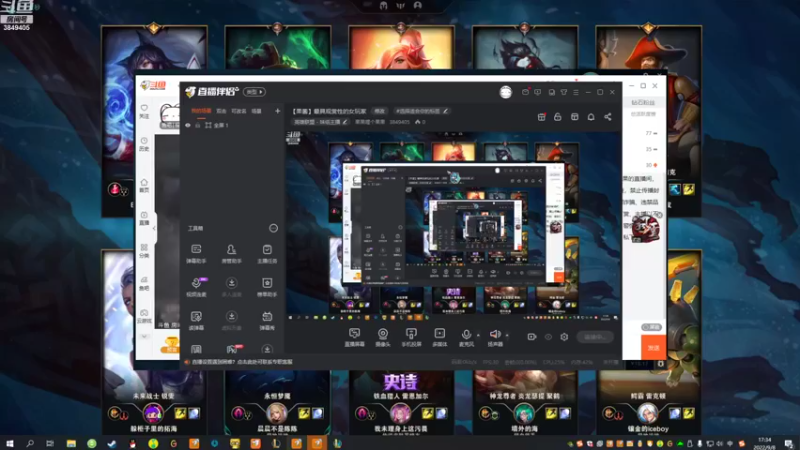Image resolution: width=800 pixels, height=450 pixels.
Task: Collapse the Douyu sidebar arrow
Action: point(154,228)
